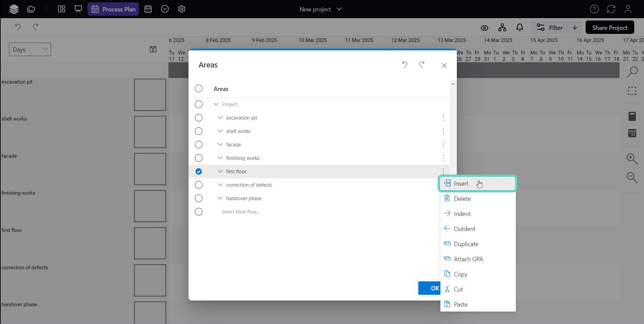This screenshot has height=324, width=644.
Task: Click the refresh sync icon
Action: pos(611,9)
